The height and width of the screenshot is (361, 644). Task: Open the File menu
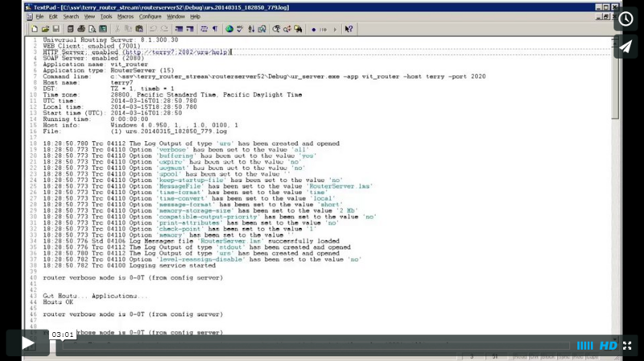point(39,16)
